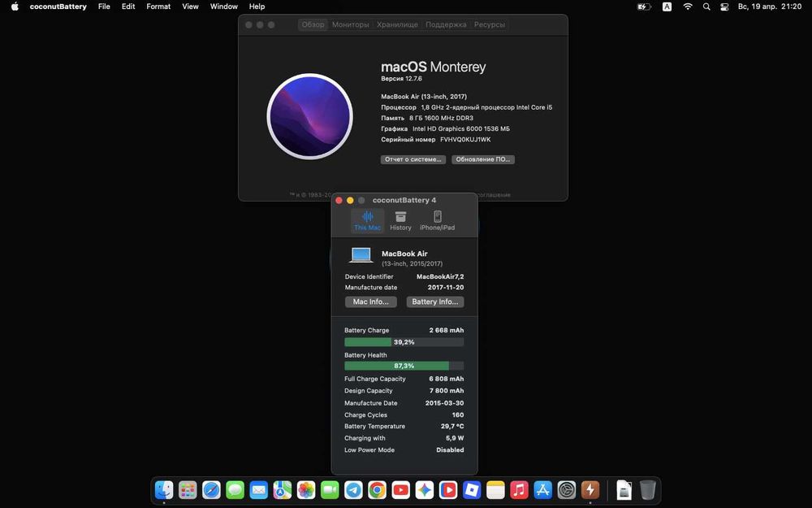Image resolution: width=812 pixels, height=508 pixels.
Task: Click the Charging with 5,9 W value
Action: pyautogui.click(x=455, y=438)
